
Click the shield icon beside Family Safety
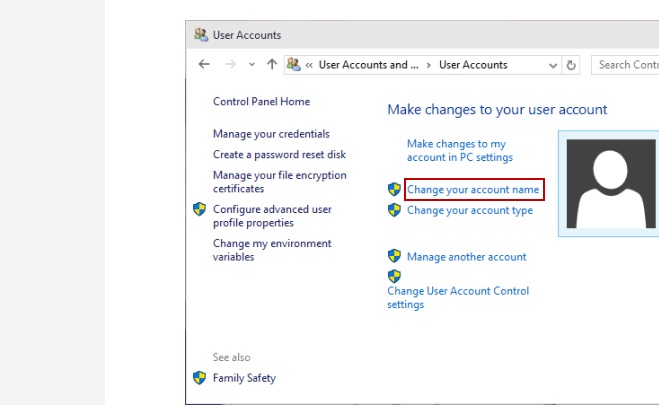[200, 378]
